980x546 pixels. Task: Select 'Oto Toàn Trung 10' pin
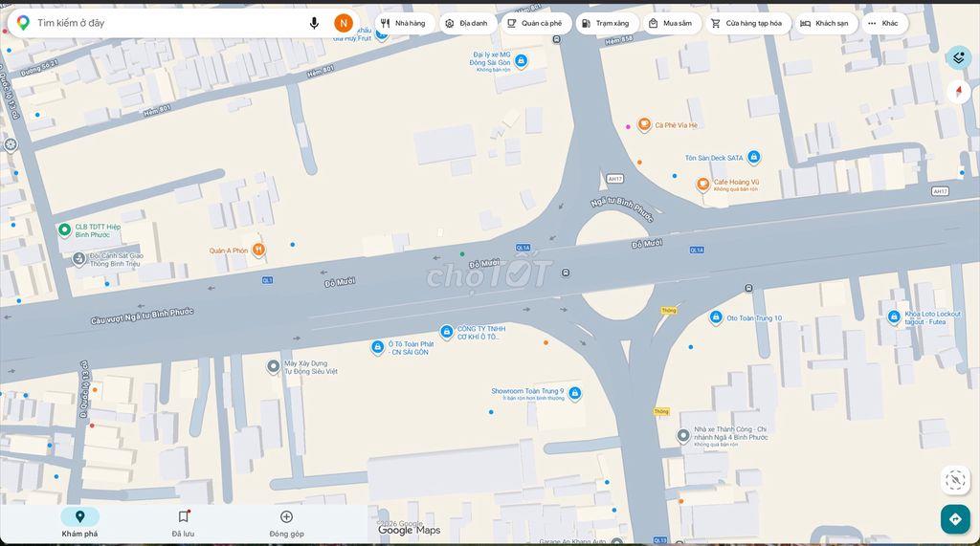[716, 317]
